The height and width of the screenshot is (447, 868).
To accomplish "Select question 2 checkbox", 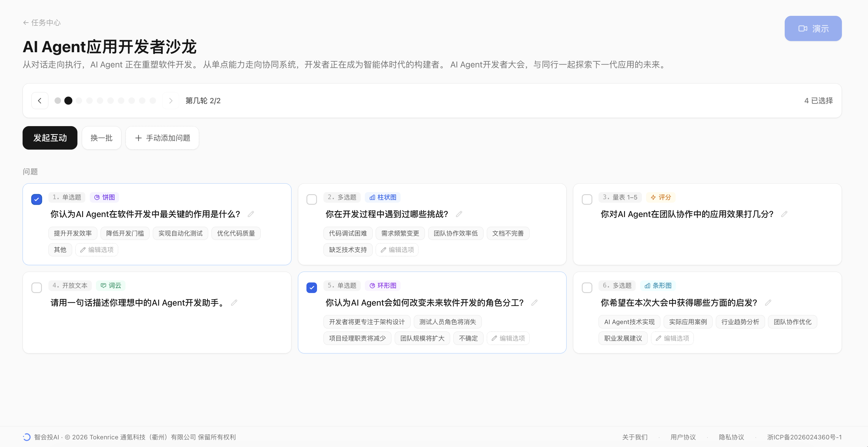I will pyautogui.click(x=312, y=199).
